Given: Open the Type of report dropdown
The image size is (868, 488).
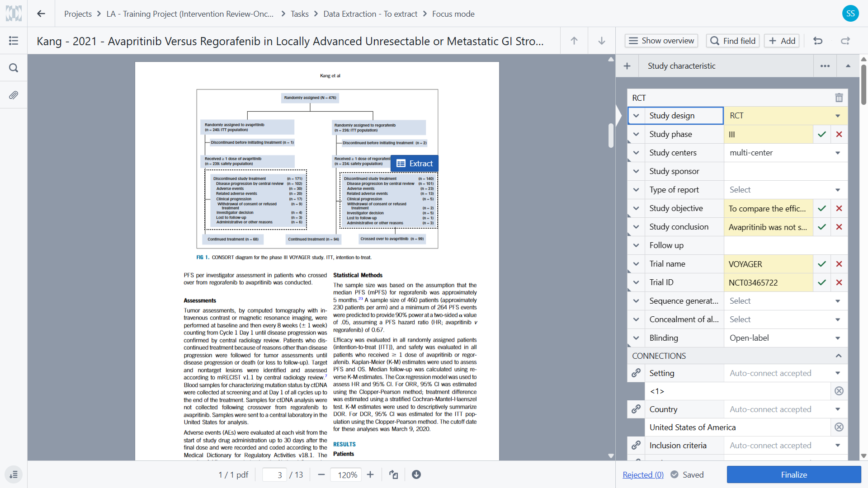Looking at the screenshot, I should coord(785,190).
